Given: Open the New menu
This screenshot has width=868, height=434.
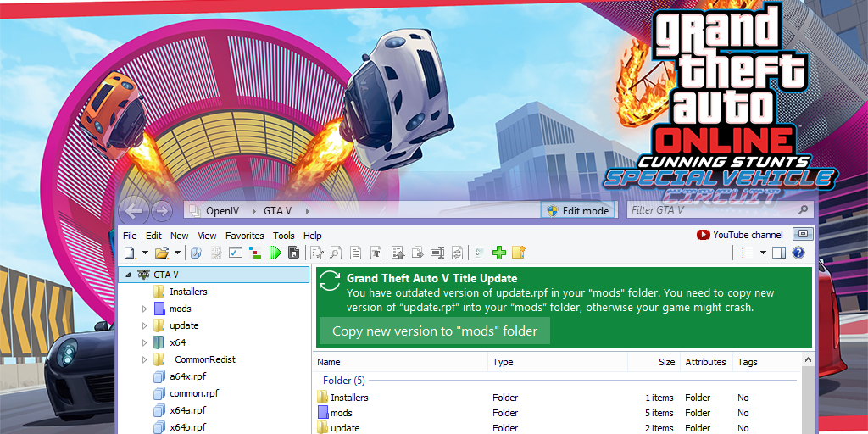Looking at the screenshot, I should (x=180, y=236).
